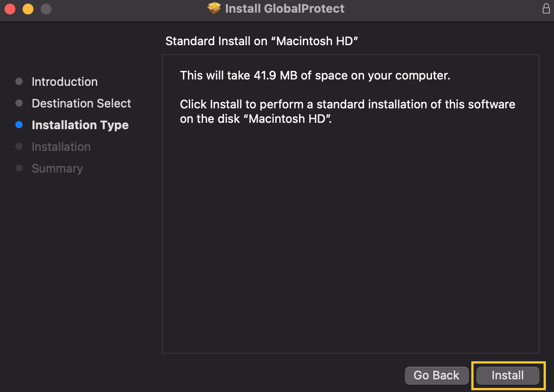Select the Introduction step in sidebar
Image resolution: width=554 pixels, height=392 pixels.
[65, 82]
